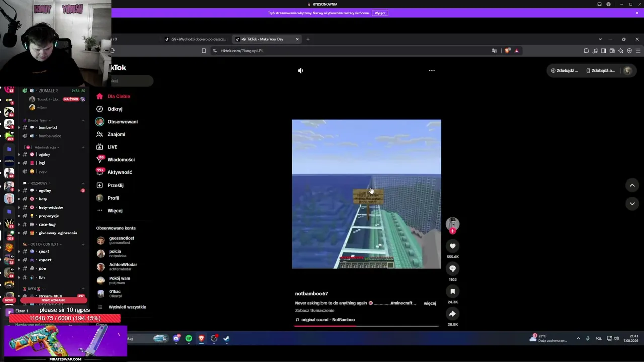Open Pokój wam followed account
This screenshot has height=362, width=644.
point(114,280)
